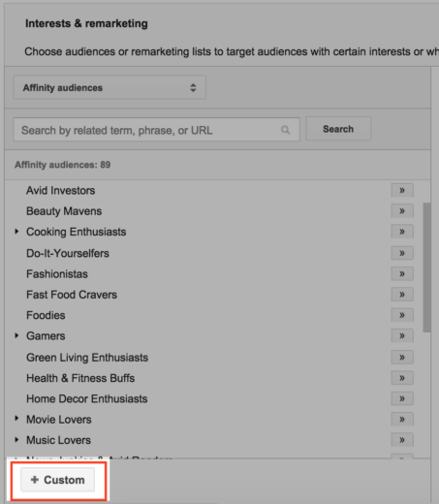Add Home Decor Enthusiasts with arrow icon
The width and height of the screenshot is (439, 504).
click(x=402, y=398)
